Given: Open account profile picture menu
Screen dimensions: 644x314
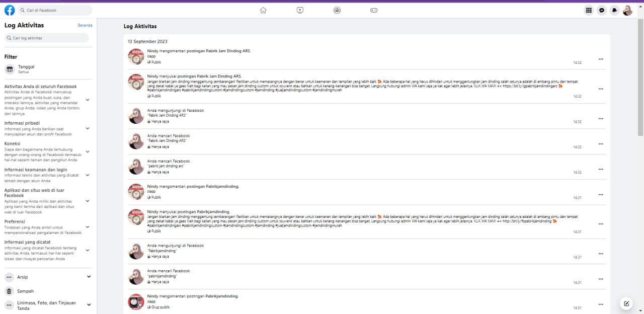Looking at the screenshot, I should point(627,10).
